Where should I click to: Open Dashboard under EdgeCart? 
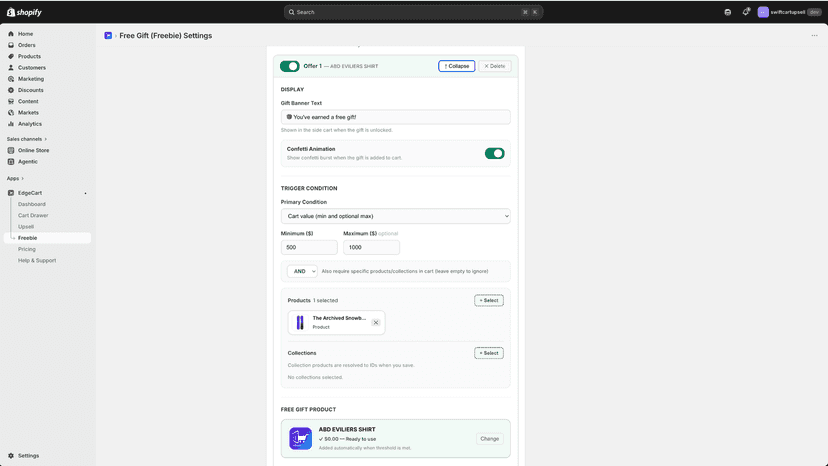click(x=32, y=204)
